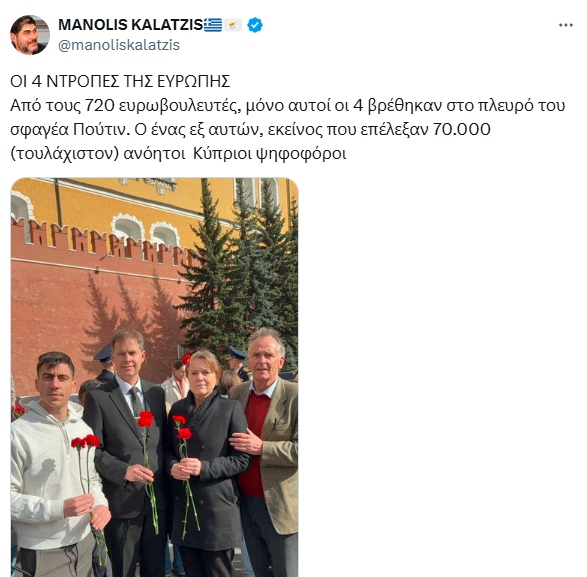The width and height of the screenshot is (587, 577).
Task: Click the Greek flag emoji beside the name
Action: click(213, 25)
